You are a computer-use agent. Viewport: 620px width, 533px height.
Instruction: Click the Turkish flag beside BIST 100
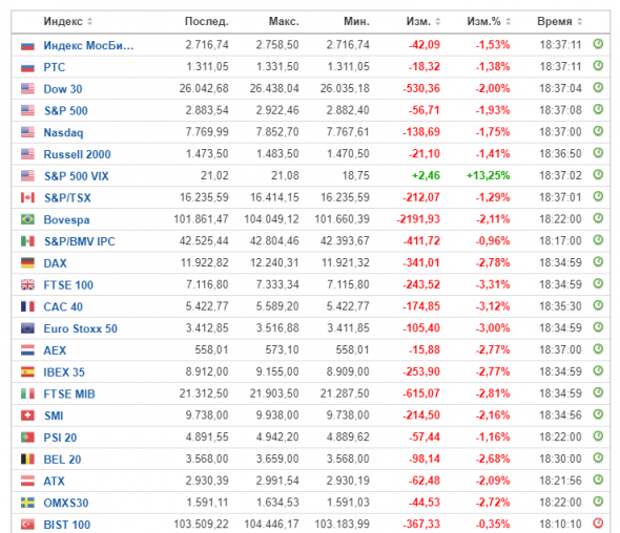pos(28,524)
